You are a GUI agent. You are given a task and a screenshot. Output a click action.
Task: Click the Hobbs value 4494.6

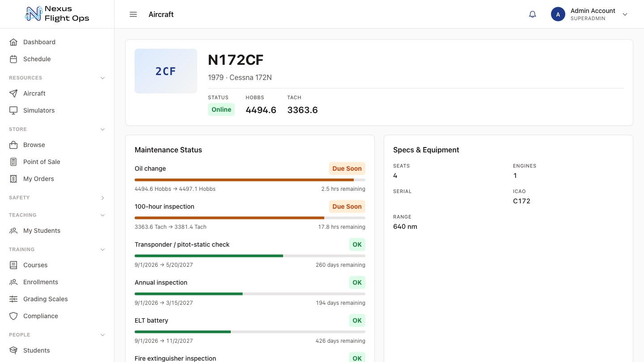[261, 110]
